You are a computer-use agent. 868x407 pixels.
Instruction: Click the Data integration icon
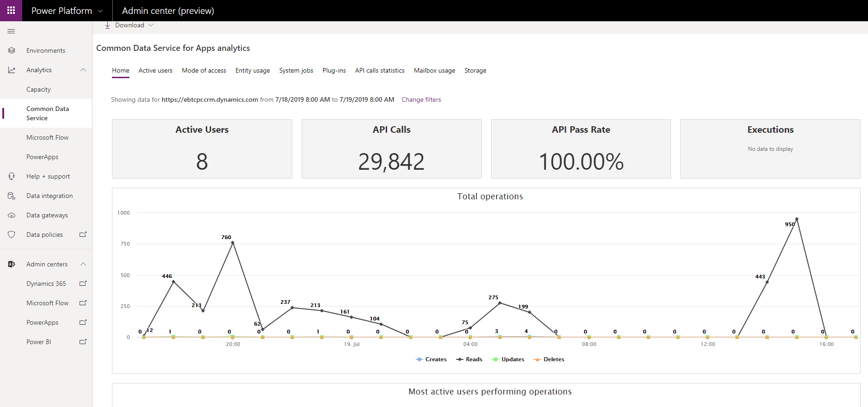click(12, 196)
